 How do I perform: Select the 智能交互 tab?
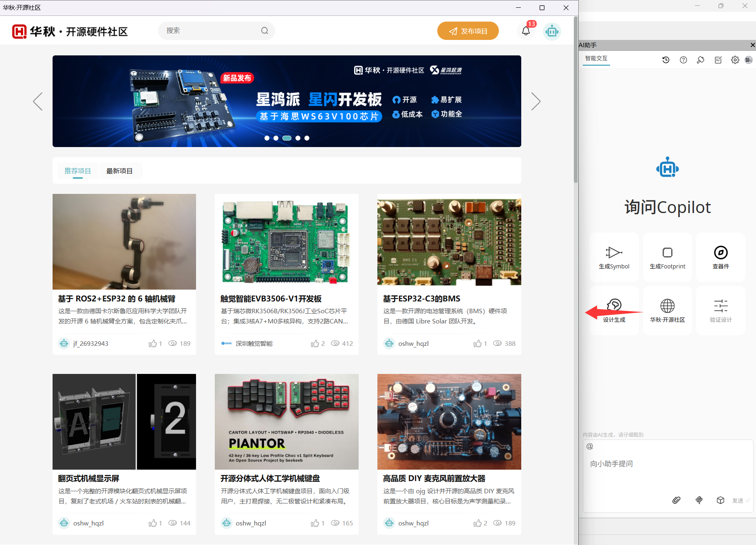tap(596, 58)
